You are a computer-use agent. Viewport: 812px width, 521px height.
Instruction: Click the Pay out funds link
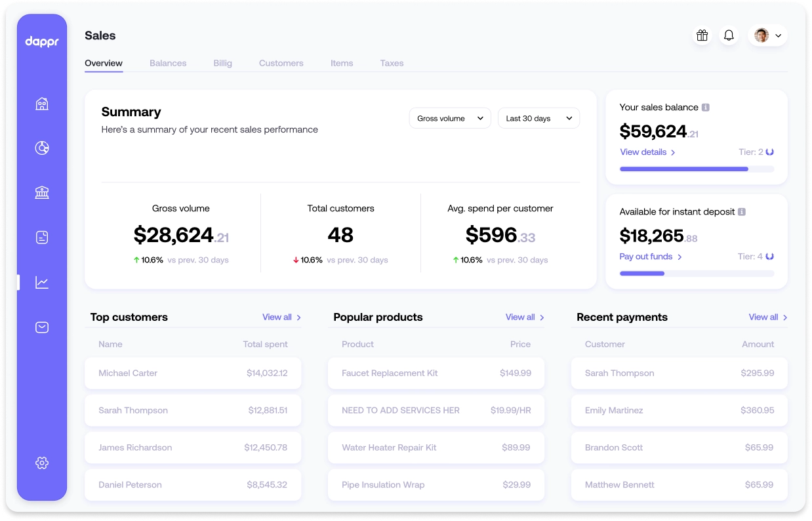click(x=651, y=257)
